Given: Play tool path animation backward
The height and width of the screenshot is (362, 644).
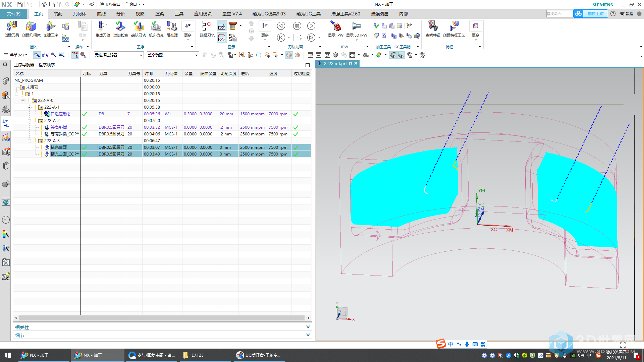Looking at the screenshot, I should [x=281, y=26].
